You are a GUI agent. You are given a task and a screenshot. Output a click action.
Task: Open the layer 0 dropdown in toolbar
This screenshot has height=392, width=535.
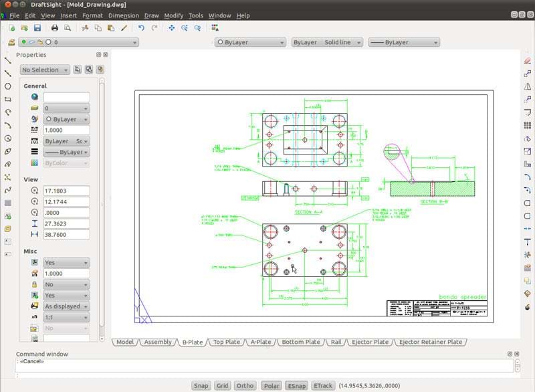(78, 42)
